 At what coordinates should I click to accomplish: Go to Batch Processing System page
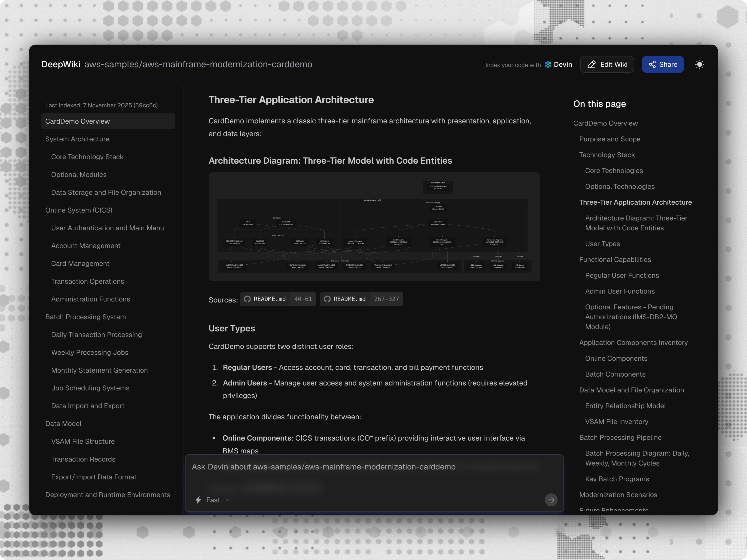coord(85,317)
